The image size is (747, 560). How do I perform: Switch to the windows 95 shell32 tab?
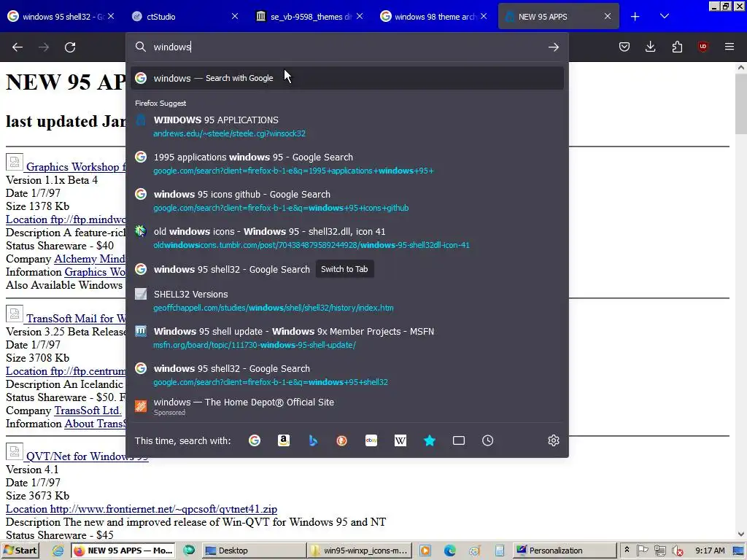[x=61, y=17]
